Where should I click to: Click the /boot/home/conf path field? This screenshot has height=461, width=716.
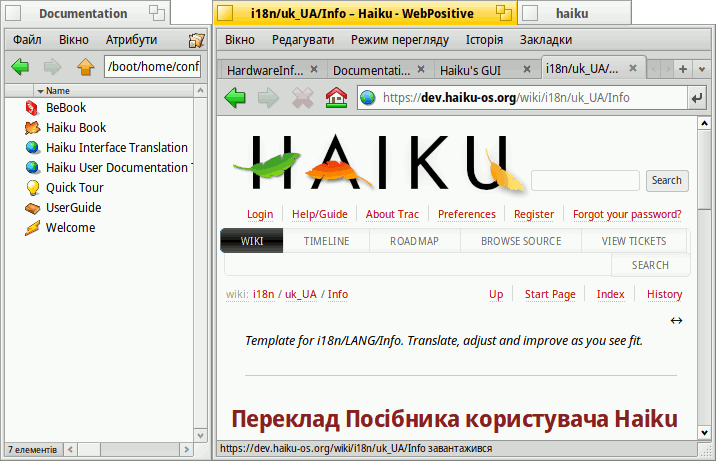[x=152, y=67]
